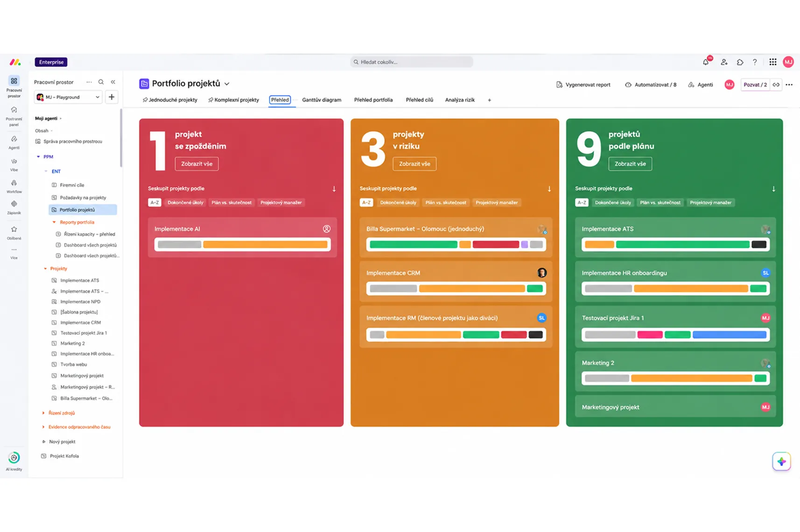
Task: Open Vibe in the left rail
Action: [14, 165]
